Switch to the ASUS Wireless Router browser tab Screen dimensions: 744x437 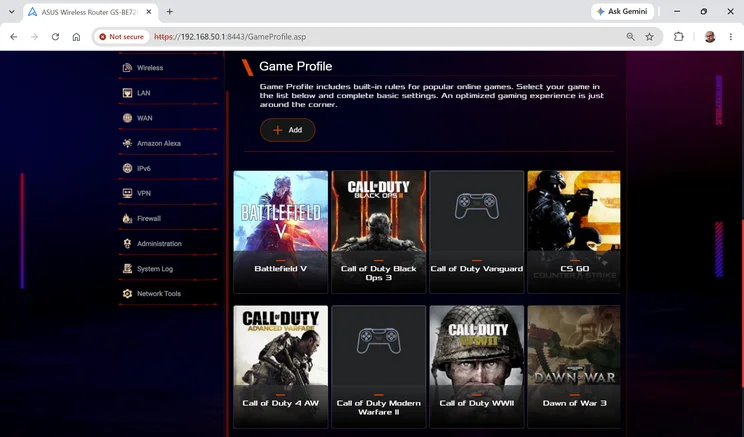click(89, 12)
